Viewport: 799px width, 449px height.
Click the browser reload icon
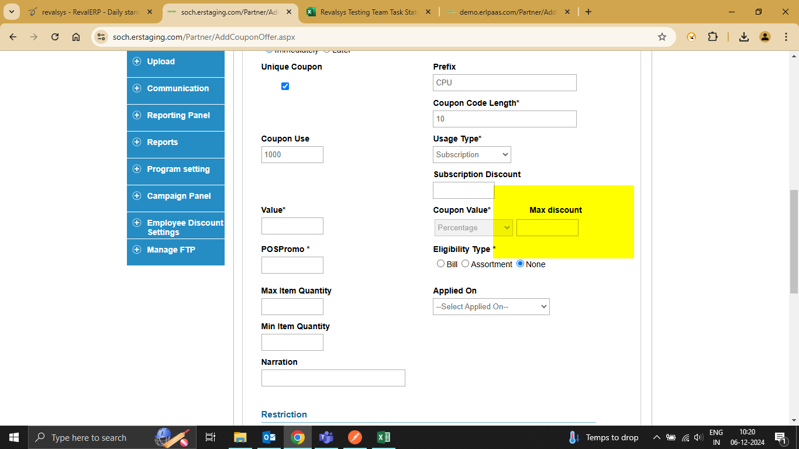point(55,37)
